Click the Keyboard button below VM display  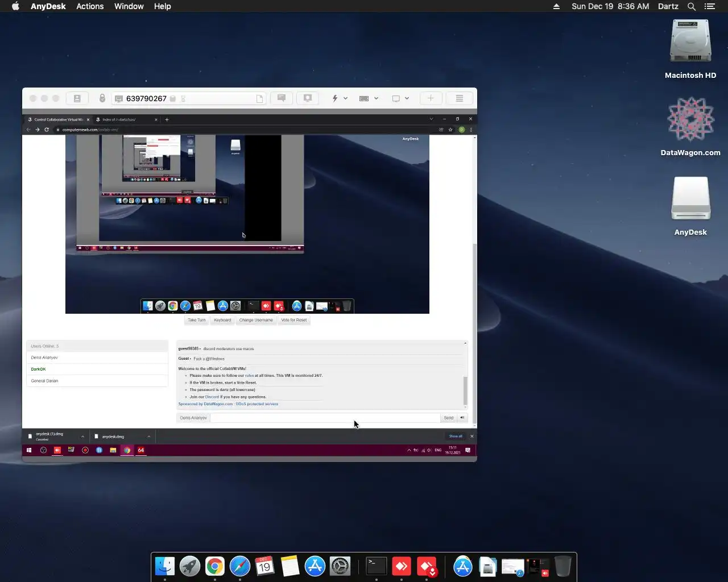pyautogui.click(x=222, y=320)
